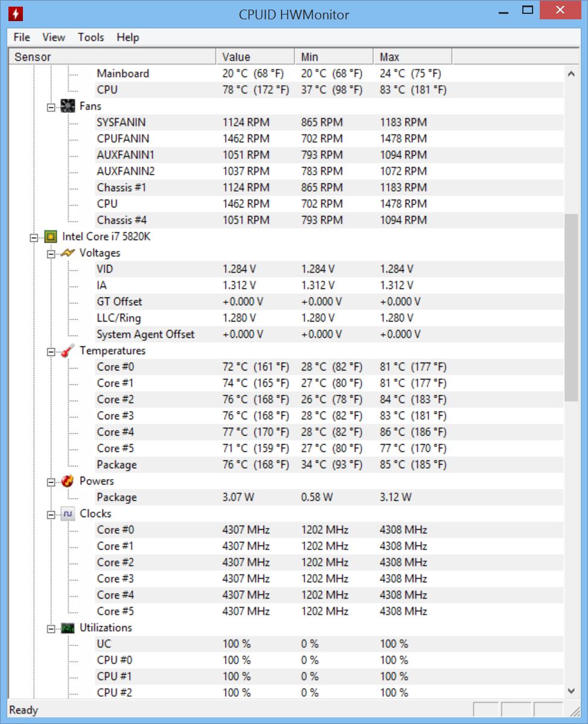Click the scrollbar down arrow
This screenshot has width=588, height=724.
[x=571, y=691]
